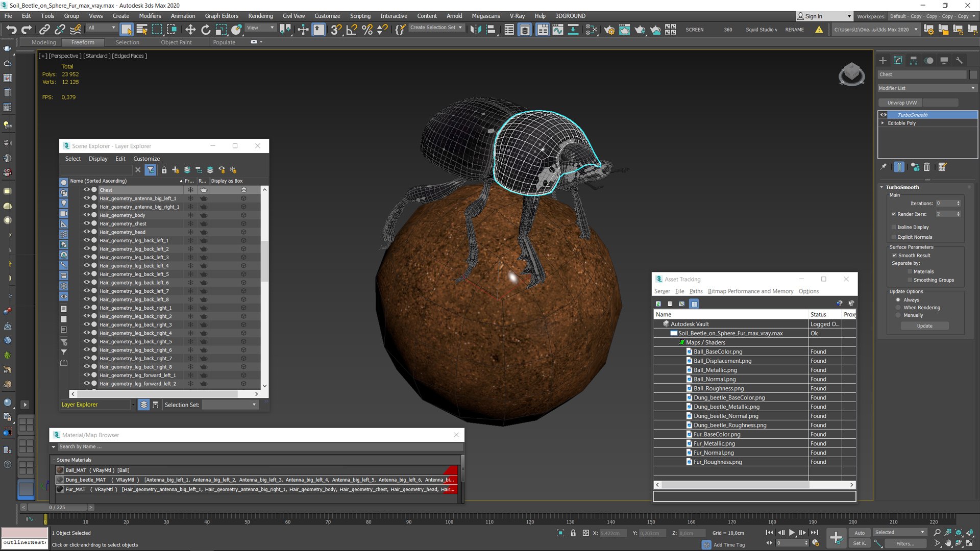Click the Update button in TurboSmooth
This screenshot has width=980, height=551.
pos(924,326)
